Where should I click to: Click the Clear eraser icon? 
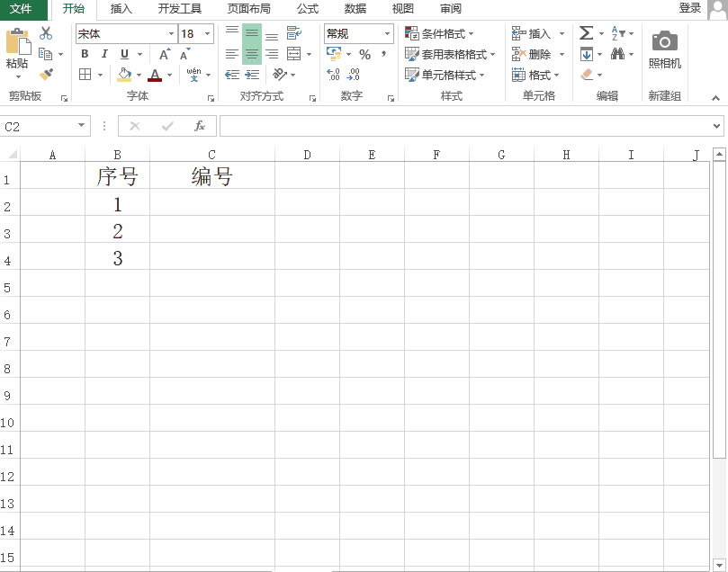(x=587, y=75)
